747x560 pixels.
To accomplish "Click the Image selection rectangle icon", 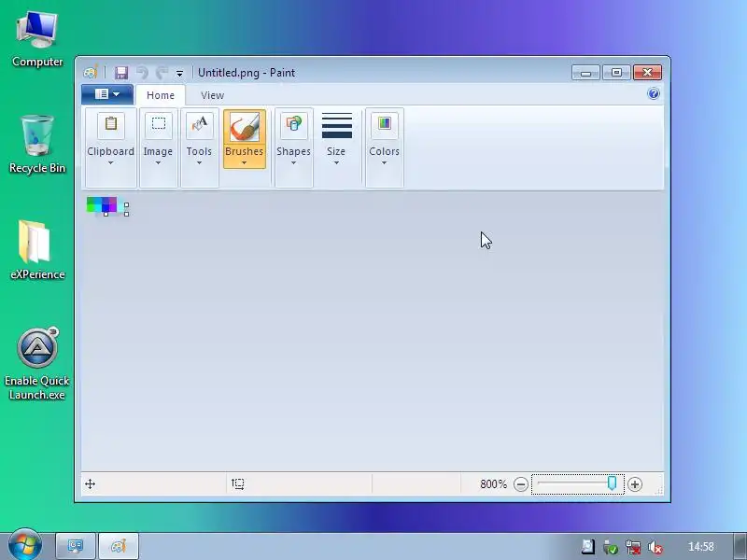I will (158, 125).
